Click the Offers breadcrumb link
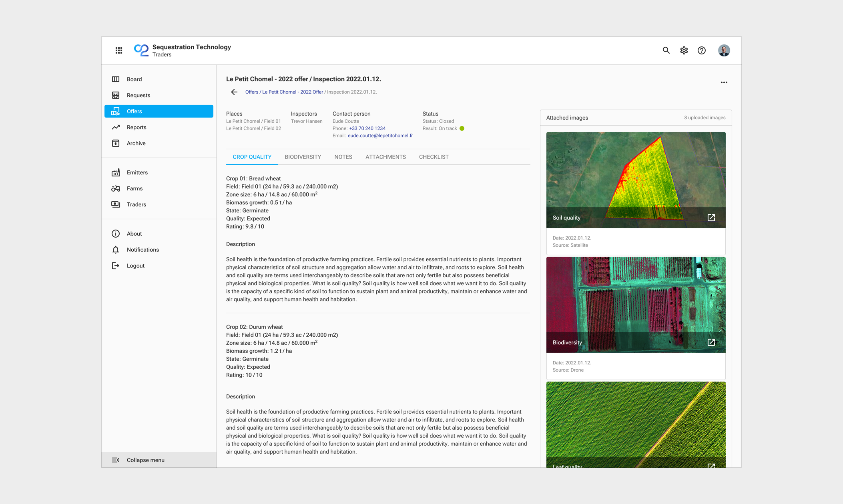This screenshot has height=504, width=843. click(x=252, y=92)
